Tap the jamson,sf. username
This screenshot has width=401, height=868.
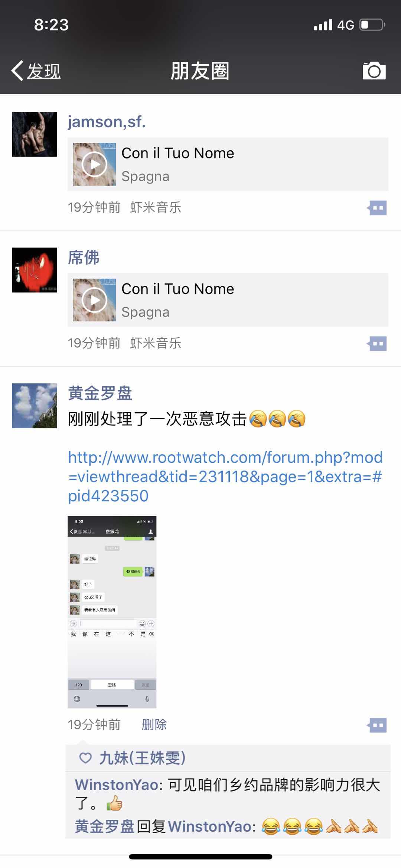pos(107,122)
